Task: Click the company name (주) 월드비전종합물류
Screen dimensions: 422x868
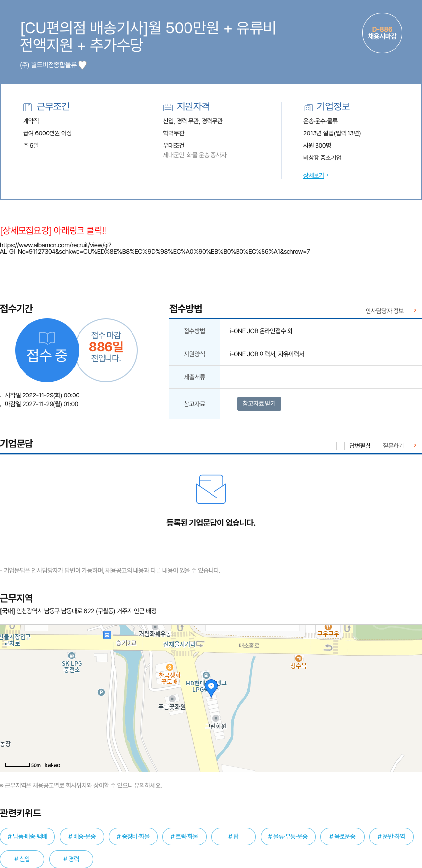Action: [x=48, y=65]
